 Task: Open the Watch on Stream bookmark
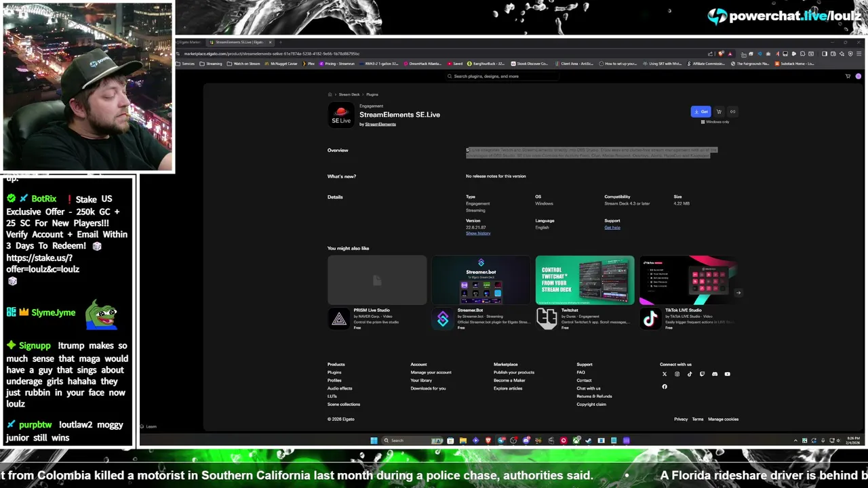(x=244, y=64)
